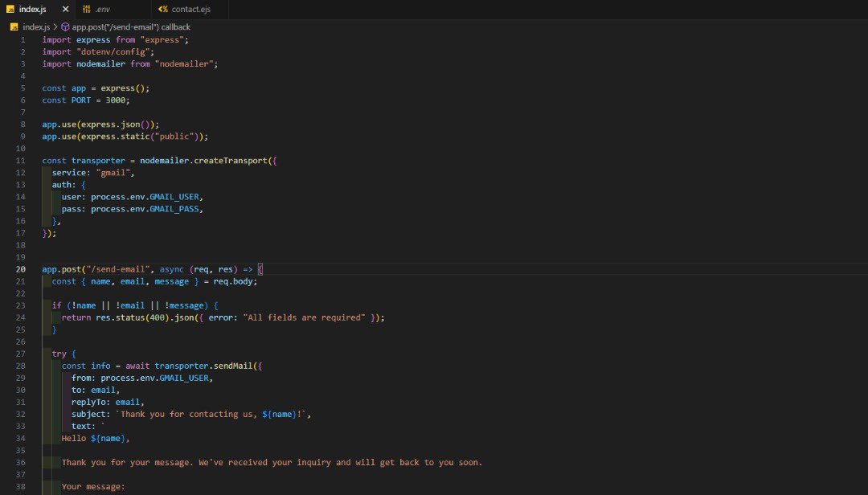
Task: Place cursor on GMAIL_USER on line 14
Action: click(x=174, y=196)
